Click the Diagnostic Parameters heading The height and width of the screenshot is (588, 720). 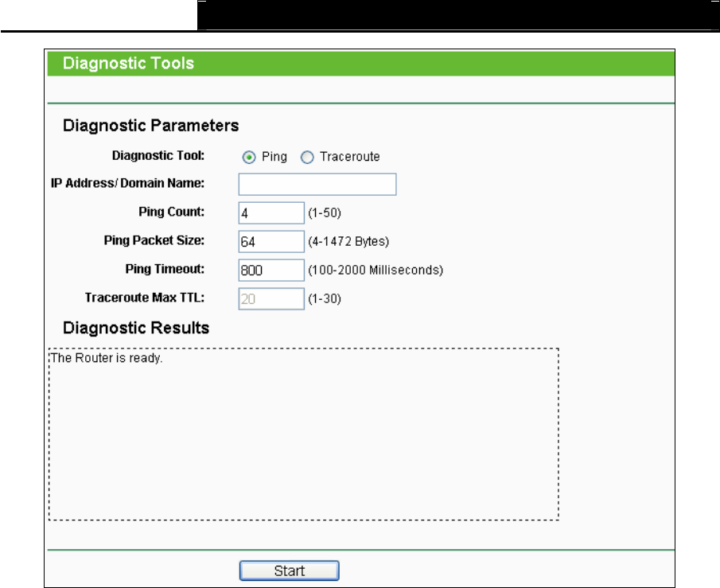[x=150, y=126]
